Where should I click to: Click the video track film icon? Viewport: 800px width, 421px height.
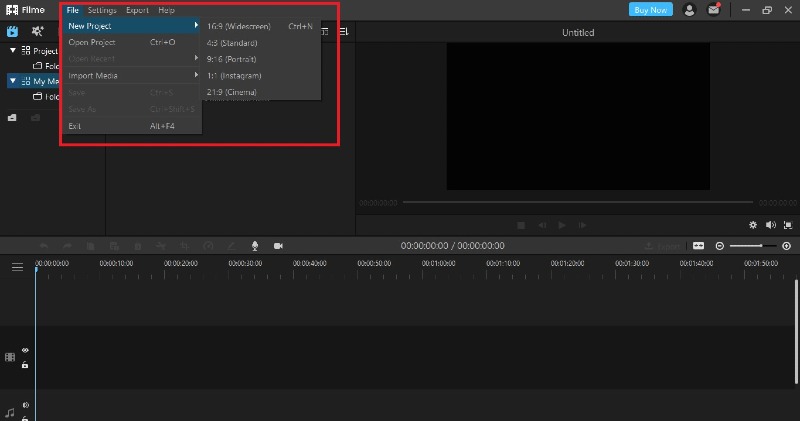click(10, 357)
